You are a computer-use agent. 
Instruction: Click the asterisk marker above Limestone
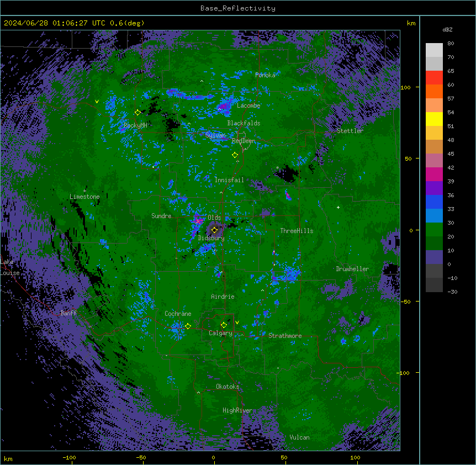pyautogui.click(x=84, y=191)
